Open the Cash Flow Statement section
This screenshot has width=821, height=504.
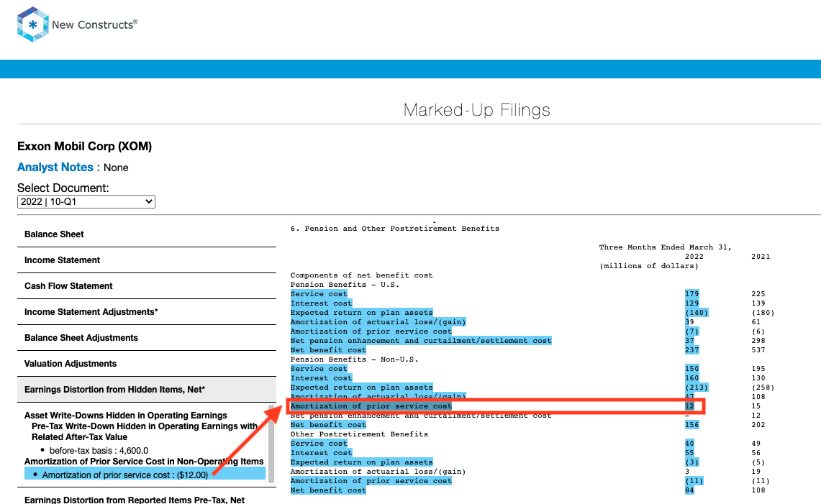pos(147,285)
